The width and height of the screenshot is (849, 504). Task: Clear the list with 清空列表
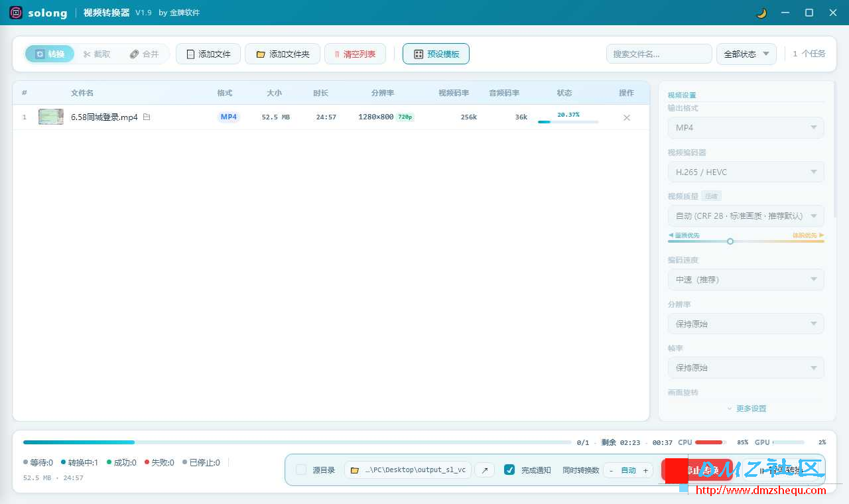[355, 54]
